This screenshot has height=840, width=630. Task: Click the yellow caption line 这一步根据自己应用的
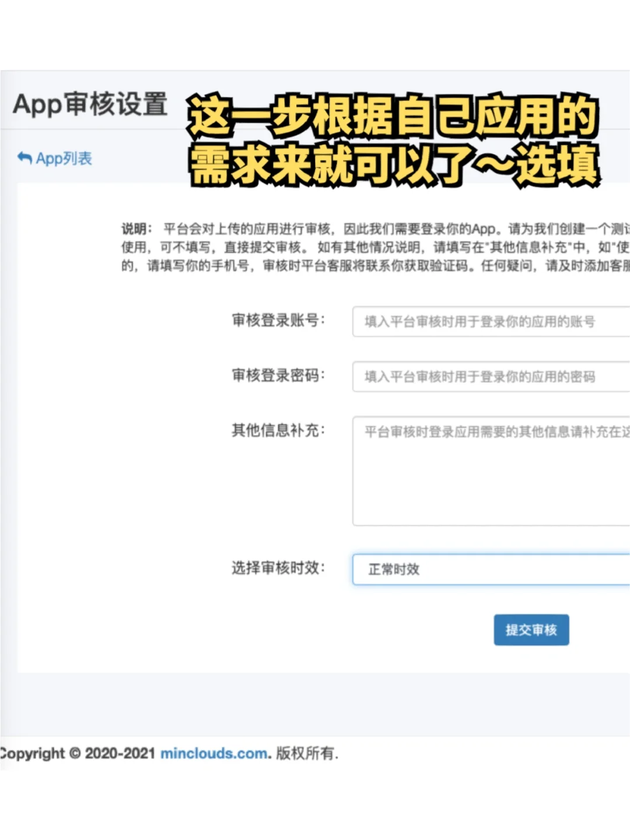click(393, 115)
